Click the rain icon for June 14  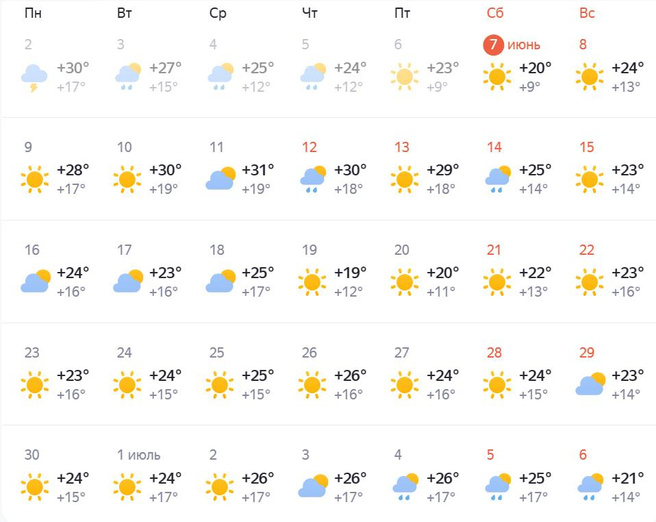496,179
